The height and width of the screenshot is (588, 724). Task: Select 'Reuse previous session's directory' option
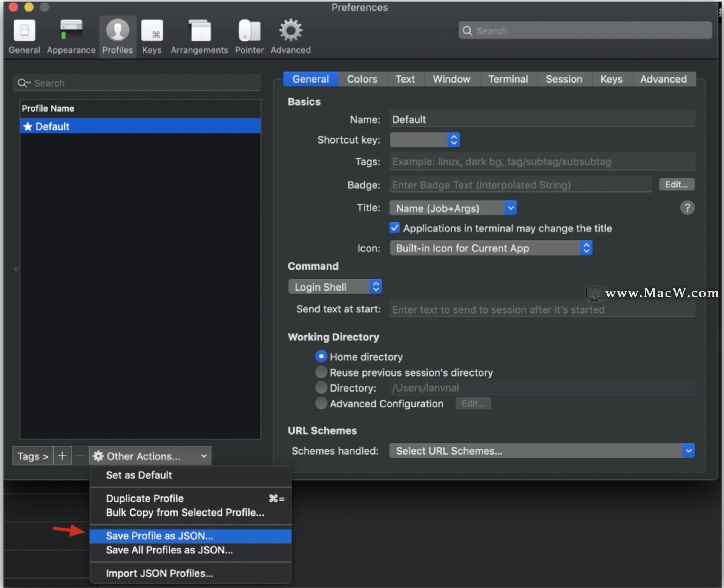point(321,372)
